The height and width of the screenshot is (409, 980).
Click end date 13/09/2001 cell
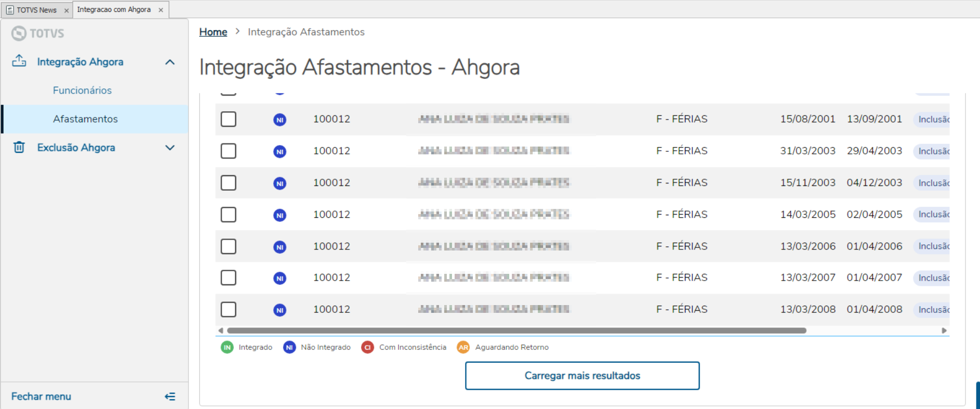[x=874, y=119]
